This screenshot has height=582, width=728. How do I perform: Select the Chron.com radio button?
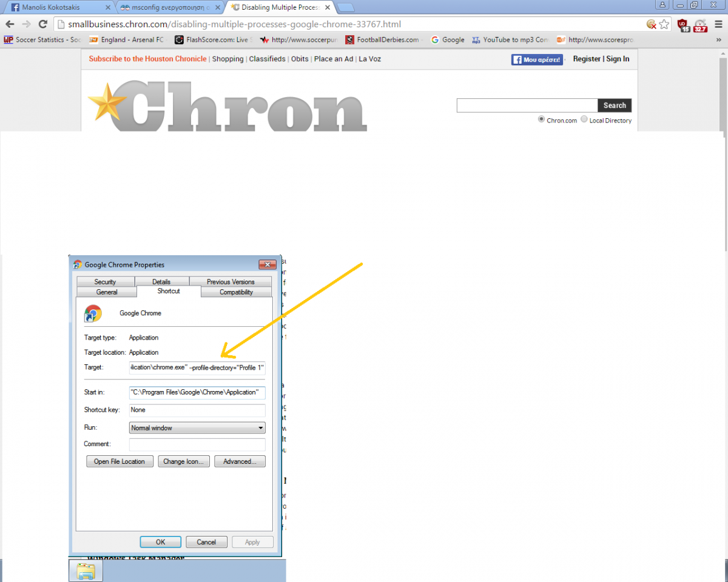click(541, 119)
